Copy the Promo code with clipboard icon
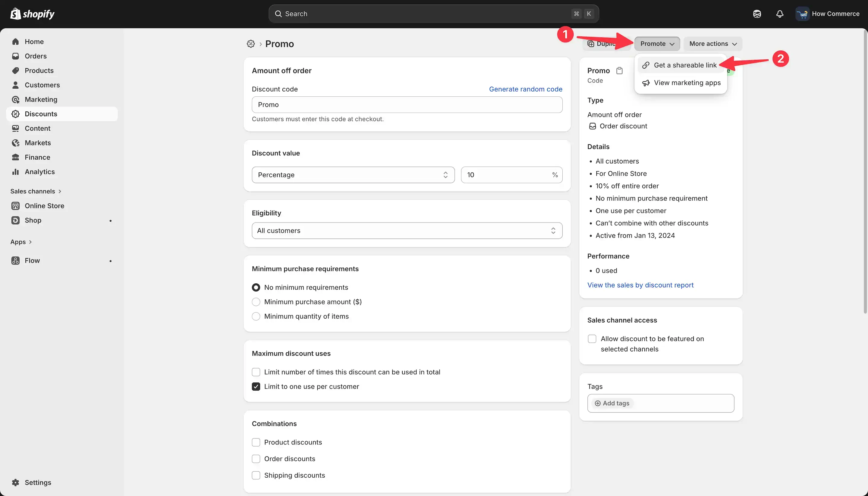868x496 pixels. [x=619, y=70]
